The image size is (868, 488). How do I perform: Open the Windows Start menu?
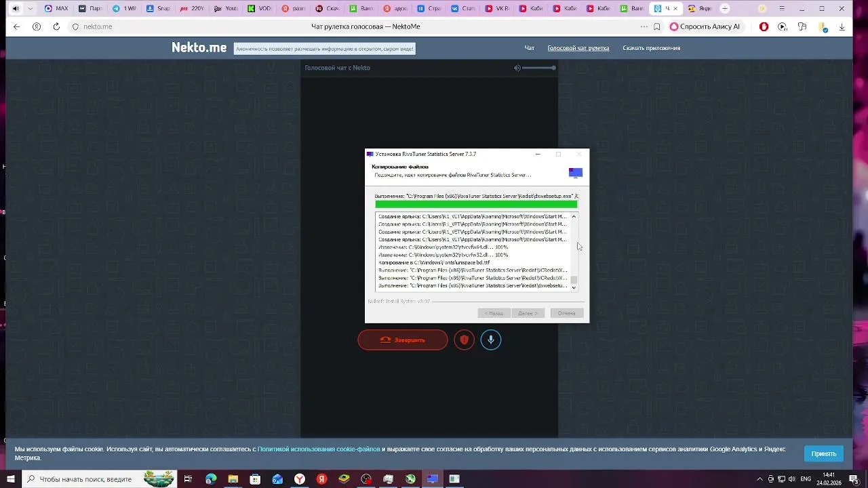click(x=10, y=479)
